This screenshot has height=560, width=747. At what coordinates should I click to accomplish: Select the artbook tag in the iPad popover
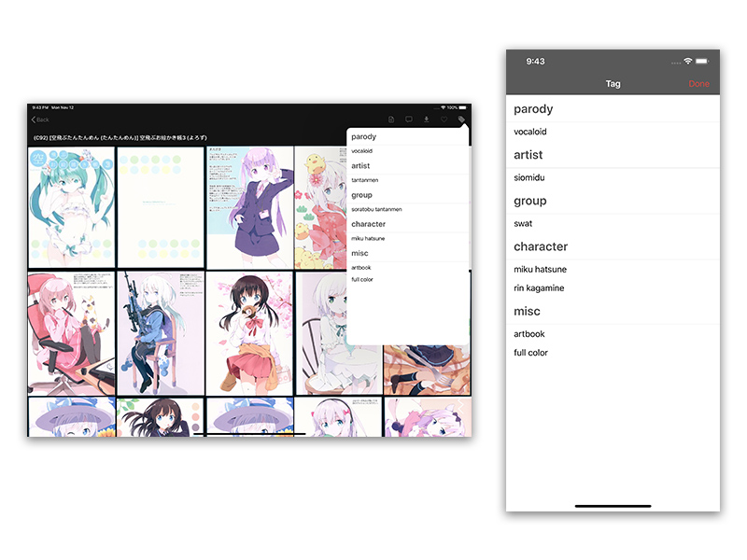click(361, 268)
